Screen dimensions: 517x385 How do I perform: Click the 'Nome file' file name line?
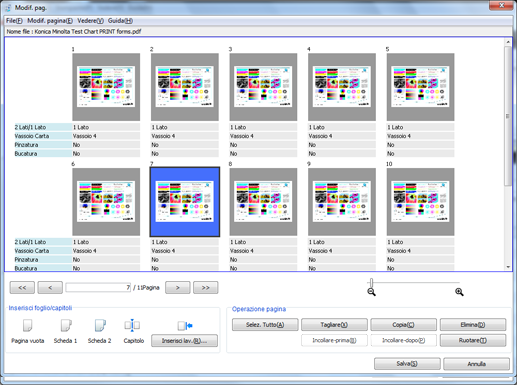pos(74,32)
